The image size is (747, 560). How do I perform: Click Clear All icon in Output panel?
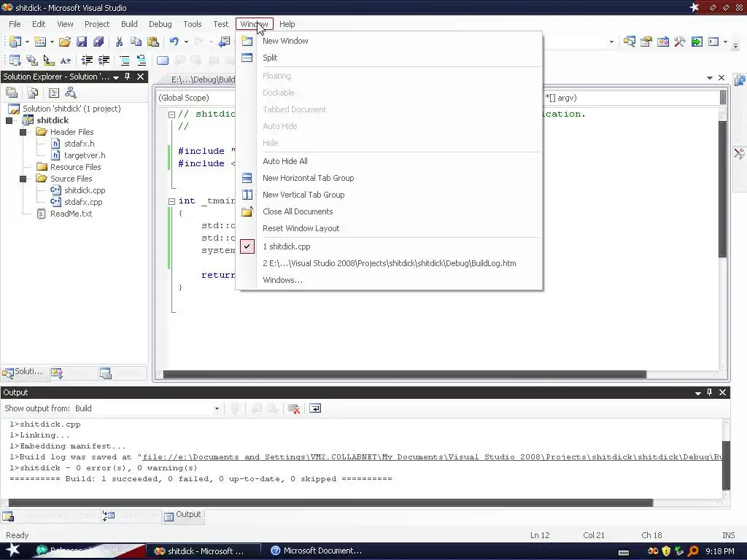click(294, 408)
